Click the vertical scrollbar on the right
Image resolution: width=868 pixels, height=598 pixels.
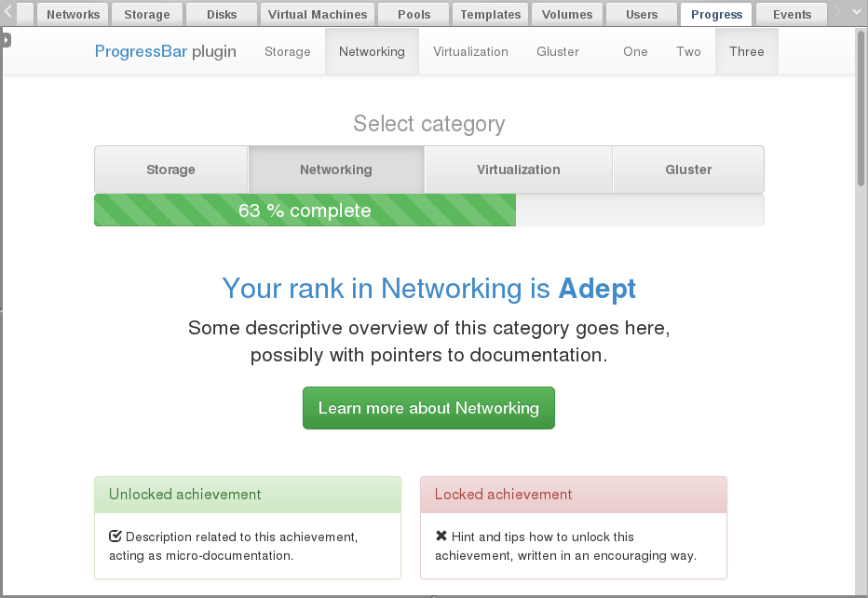coord(861,140)
